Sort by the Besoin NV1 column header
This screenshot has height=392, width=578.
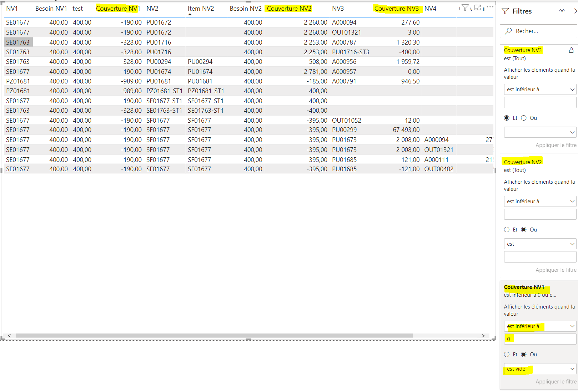point(51,9)
